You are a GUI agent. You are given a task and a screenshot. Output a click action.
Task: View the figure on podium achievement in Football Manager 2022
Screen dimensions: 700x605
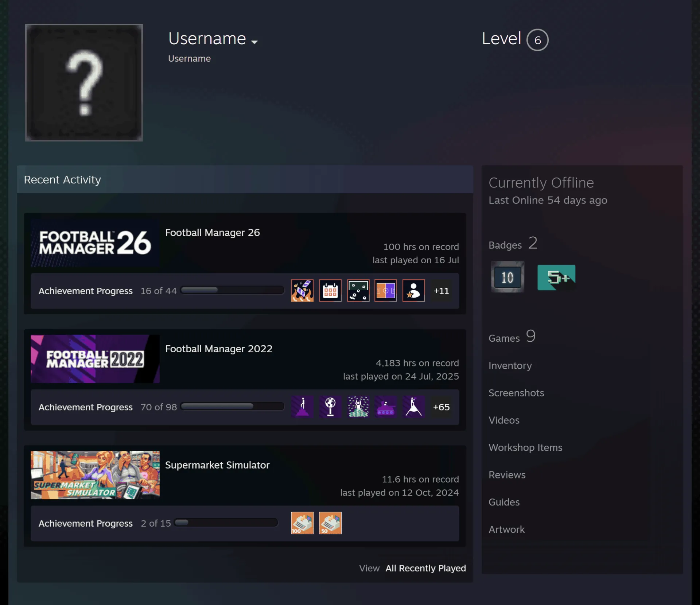[x=302, y=407]
